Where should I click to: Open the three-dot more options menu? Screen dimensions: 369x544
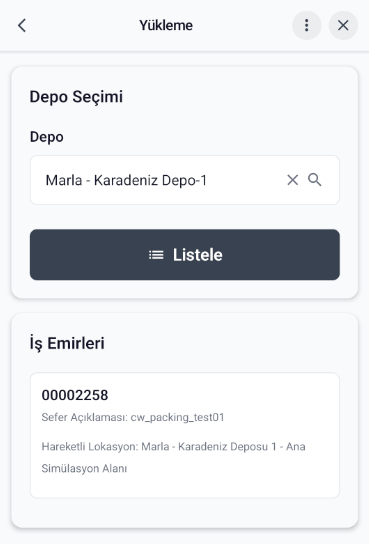point(307,25)
